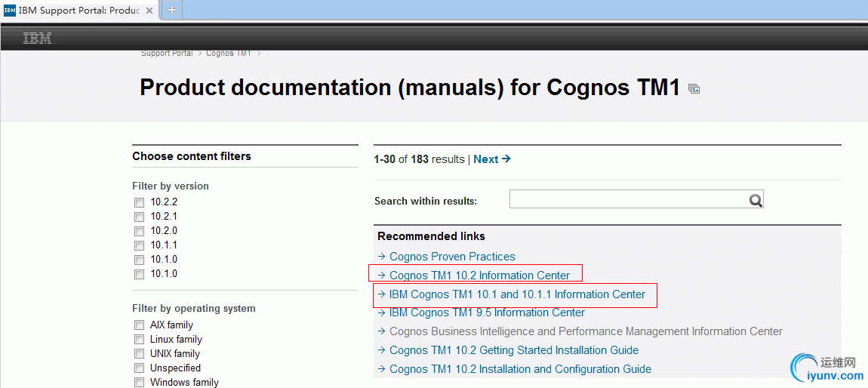The image size is (868, 388).
Task: Open IBM Cognos TM1 9.5 Information Center
Action: tap(487, 313)
